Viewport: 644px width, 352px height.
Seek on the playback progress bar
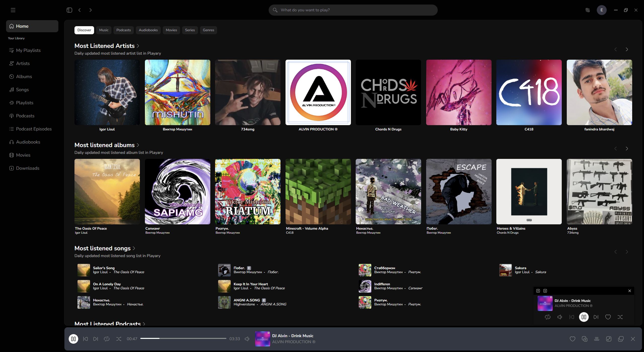point(183,339)
